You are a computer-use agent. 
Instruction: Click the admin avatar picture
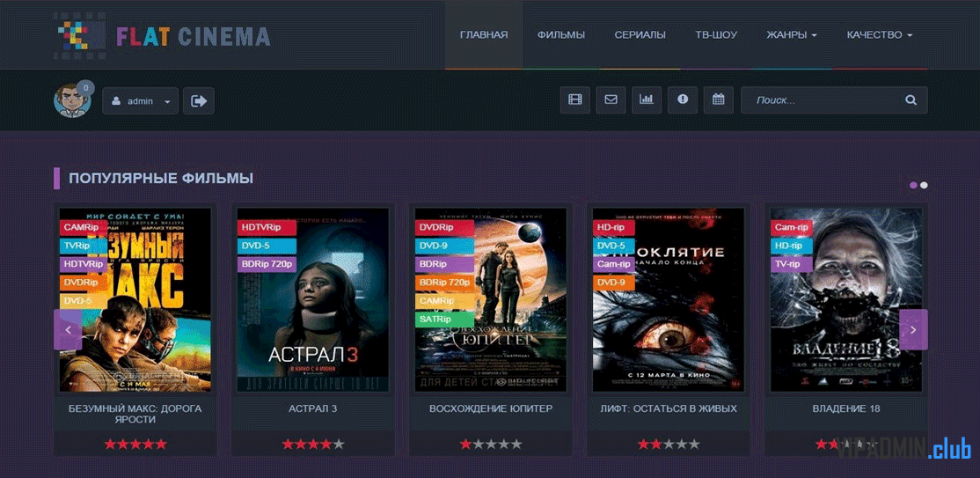(x=72, y=100)
